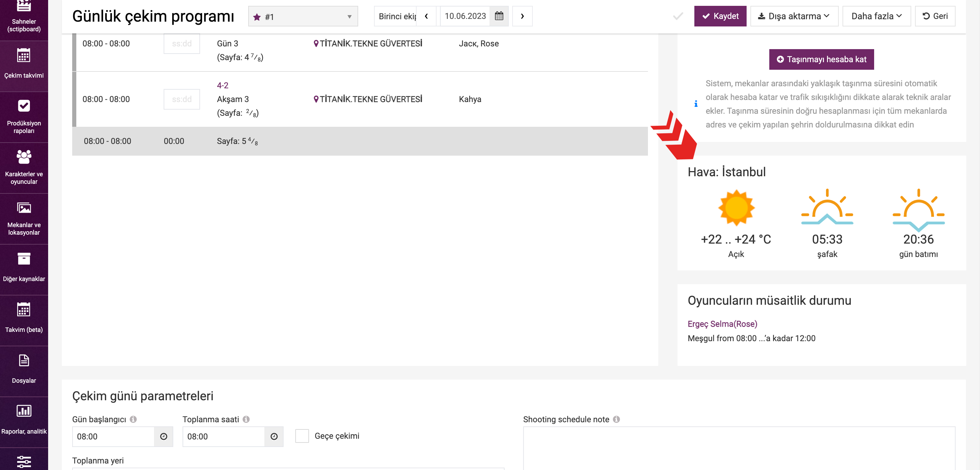Click the date field 10.06.2023
Screen dimensions: 980x470
pyautogui.click(x=465, y=16)
